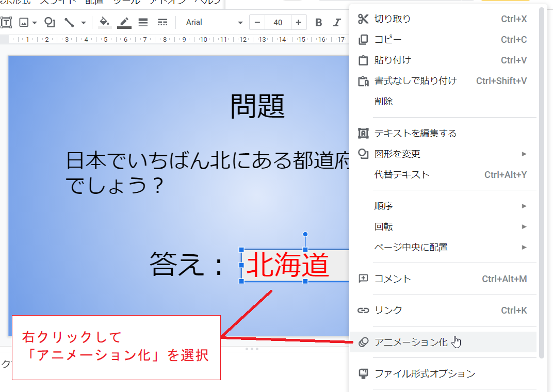Click the change shape icon
The image size is (553, 392).
click(363, 154)
